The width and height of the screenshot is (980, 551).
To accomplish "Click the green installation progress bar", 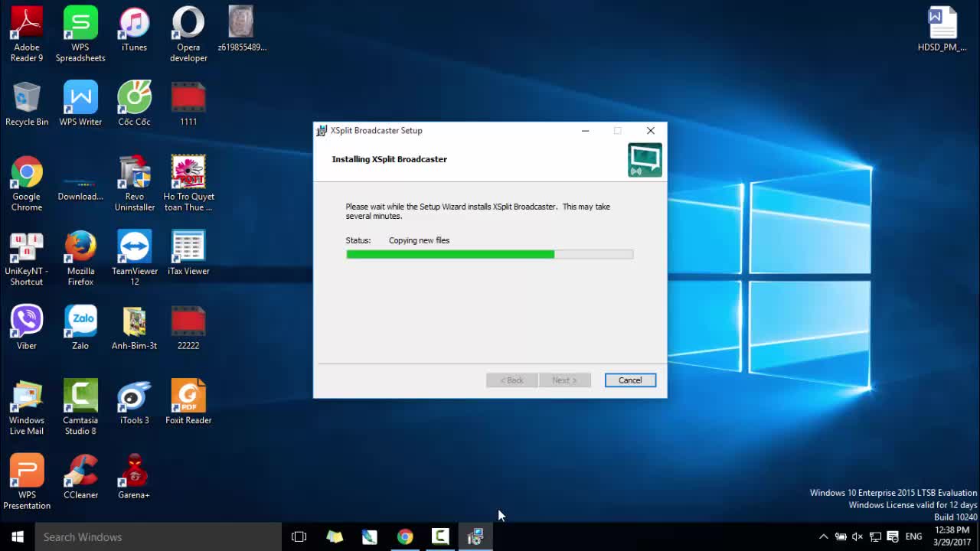I will [x=489, y=254].
